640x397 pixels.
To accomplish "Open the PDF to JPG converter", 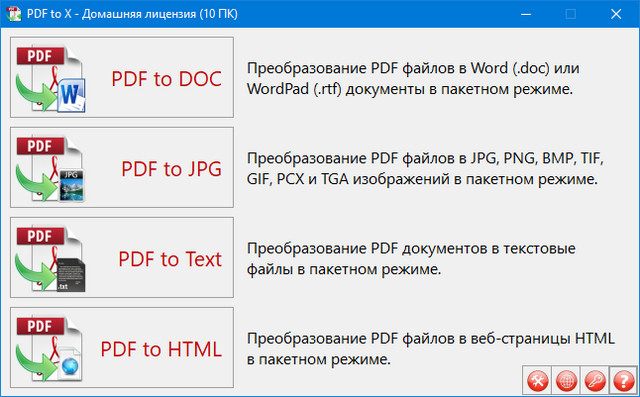I will 122,167.
